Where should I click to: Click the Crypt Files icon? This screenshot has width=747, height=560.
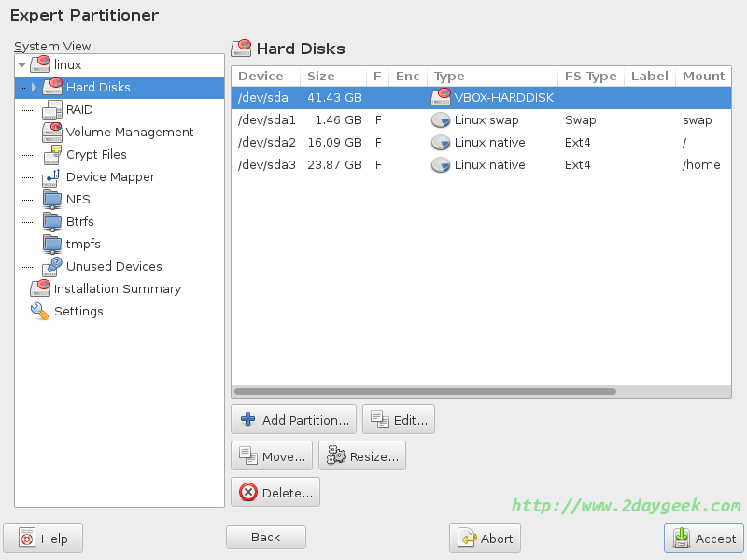point(52,155)
